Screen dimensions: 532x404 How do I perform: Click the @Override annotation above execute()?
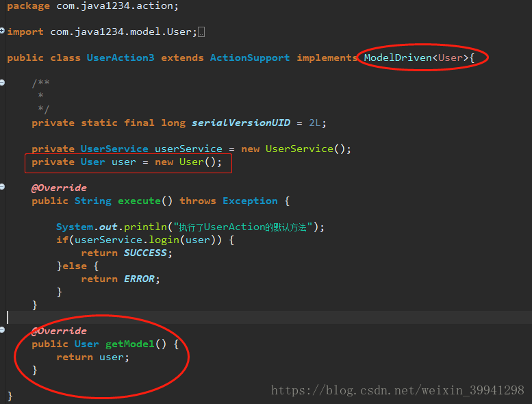tap(59, 188)
